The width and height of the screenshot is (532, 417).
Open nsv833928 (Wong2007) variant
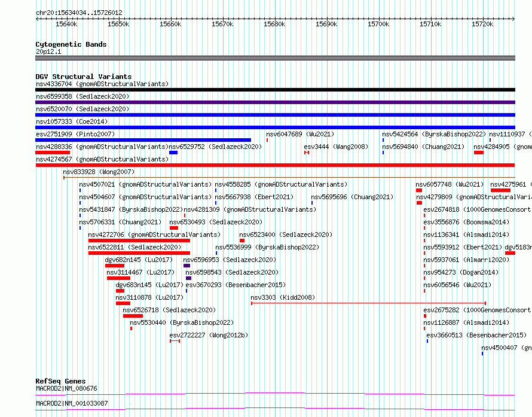[99, 172]
